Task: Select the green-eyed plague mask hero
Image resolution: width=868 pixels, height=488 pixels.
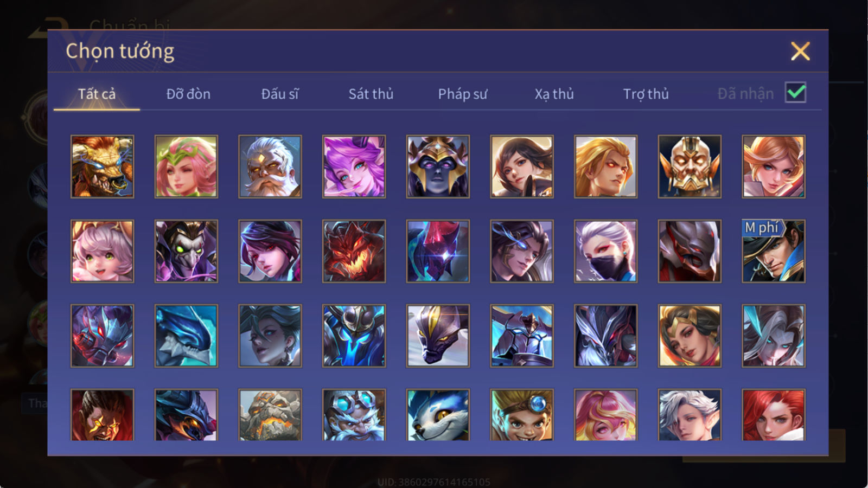Action: 186,251
